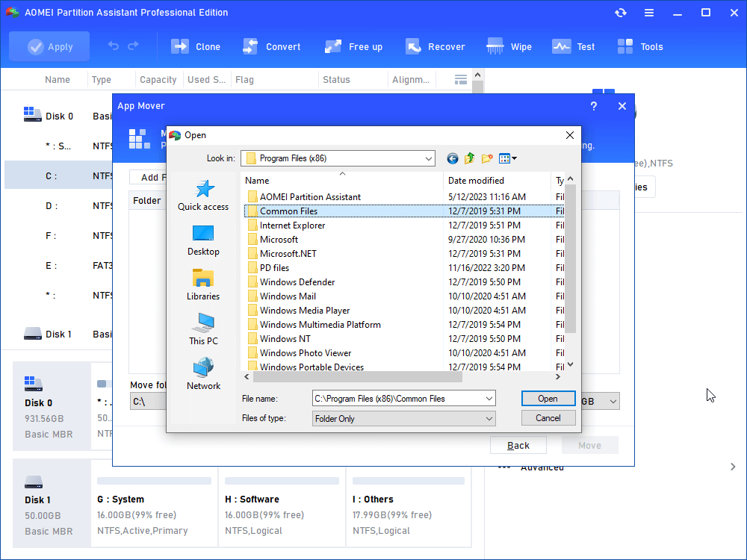The width and height of the screenshot is (747, 560).
Task: Click the horizontal scrollbar in file list
Action: coord(357,377)
